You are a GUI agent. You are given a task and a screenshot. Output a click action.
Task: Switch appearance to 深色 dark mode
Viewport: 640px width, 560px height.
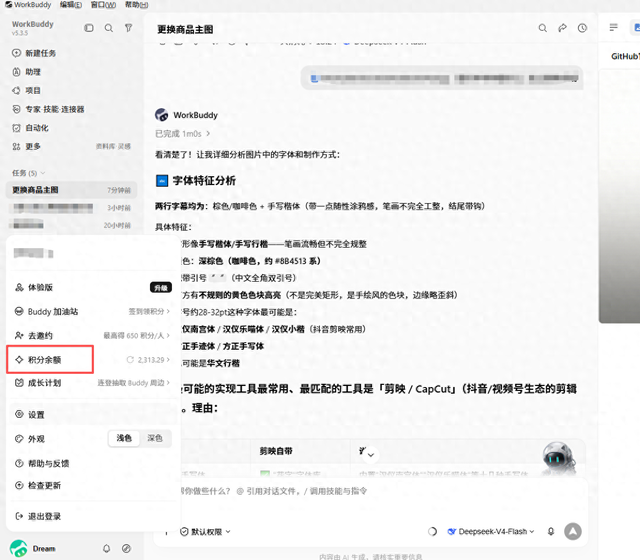pyautogui.click(x=155, y=438)
